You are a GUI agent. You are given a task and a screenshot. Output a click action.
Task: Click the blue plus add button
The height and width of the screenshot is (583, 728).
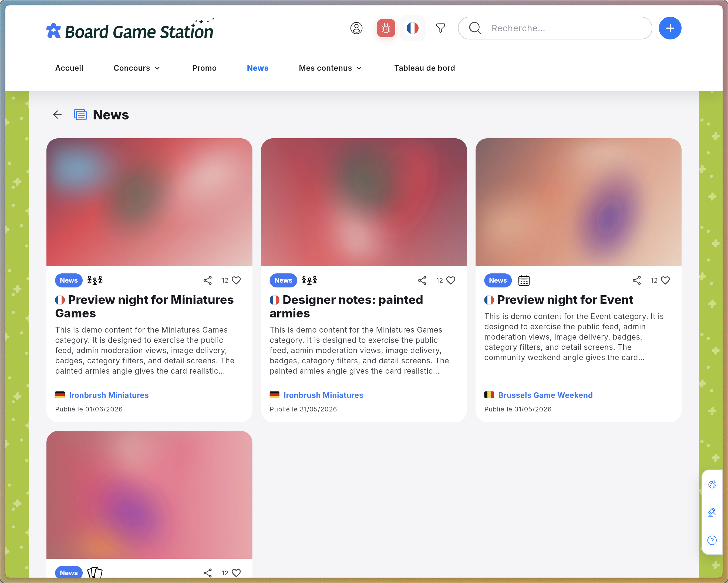(x=670, y=28)
